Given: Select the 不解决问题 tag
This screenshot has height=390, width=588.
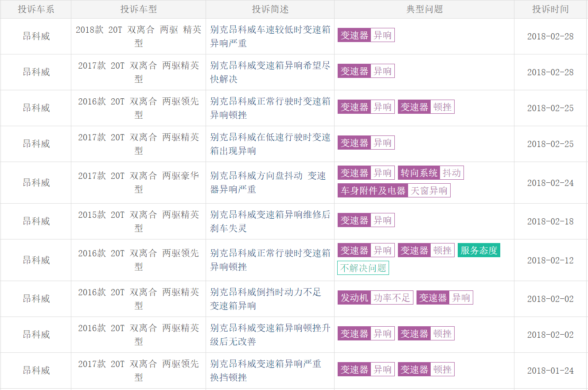Looking at the screenshot, I should pyautogui.click(x=363, y=268).
